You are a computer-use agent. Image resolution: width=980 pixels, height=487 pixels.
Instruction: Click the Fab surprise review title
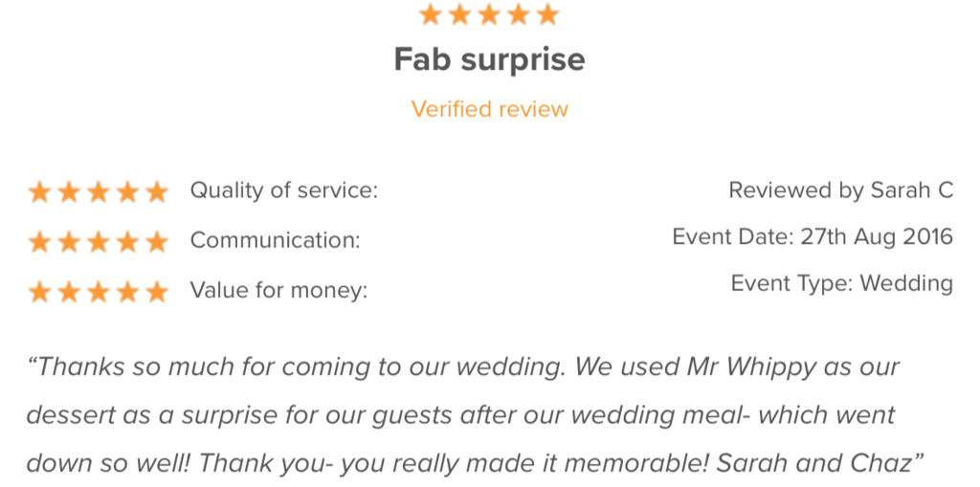[x=490, y=60]
